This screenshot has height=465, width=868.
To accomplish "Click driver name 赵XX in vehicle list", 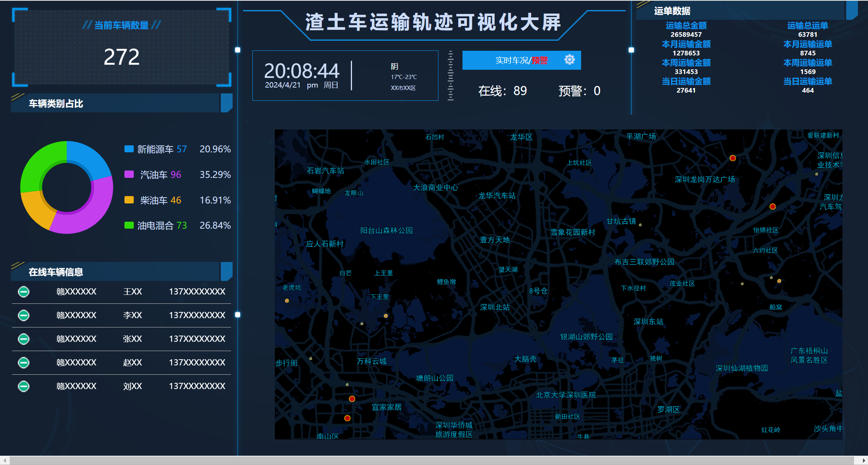I will point(132,362).
